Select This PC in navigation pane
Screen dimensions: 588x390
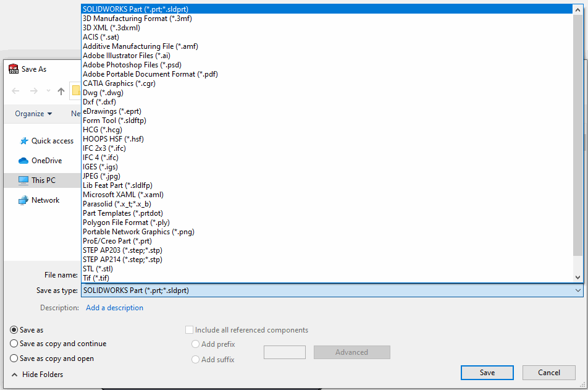click(43, 180)
